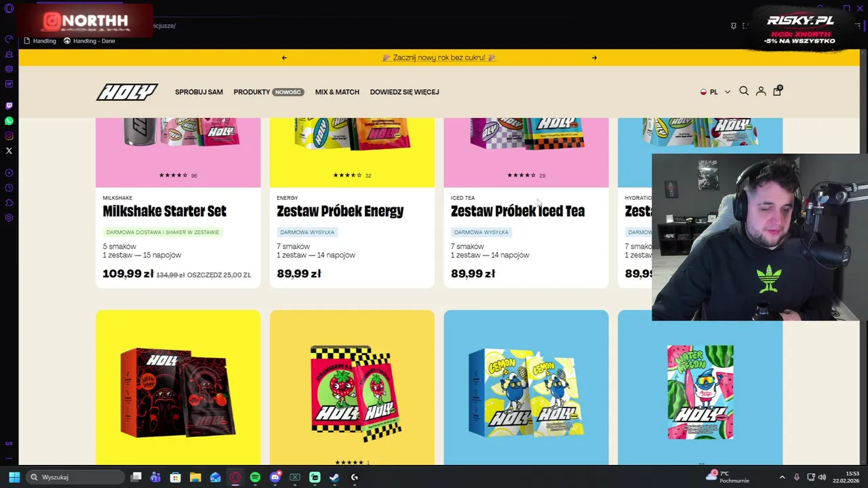This screenshot has width=868, height=488.
Task: Open File Explorer from the taskbar
Action: coord(195,477)
